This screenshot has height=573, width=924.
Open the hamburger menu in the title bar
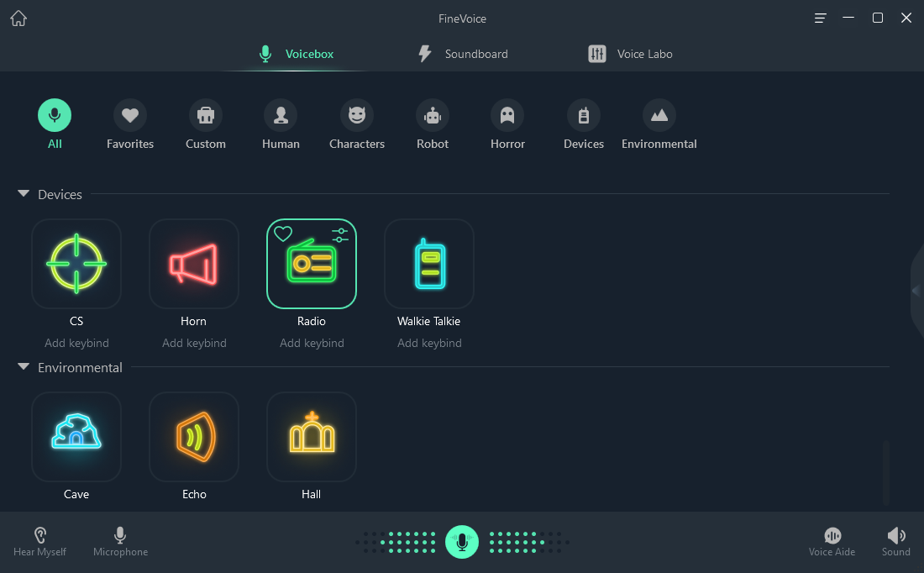click(x=820, y=18)
